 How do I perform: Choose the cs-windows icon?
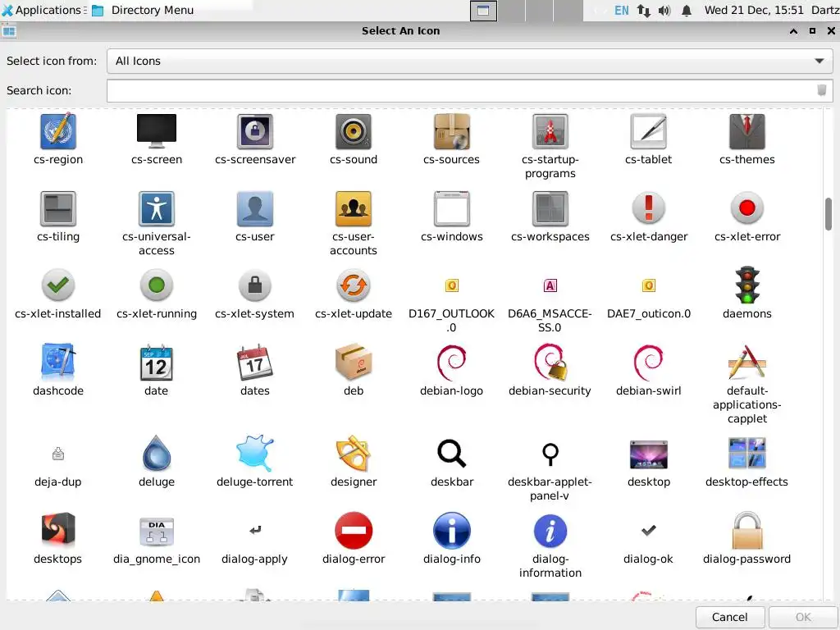(452, 208)
